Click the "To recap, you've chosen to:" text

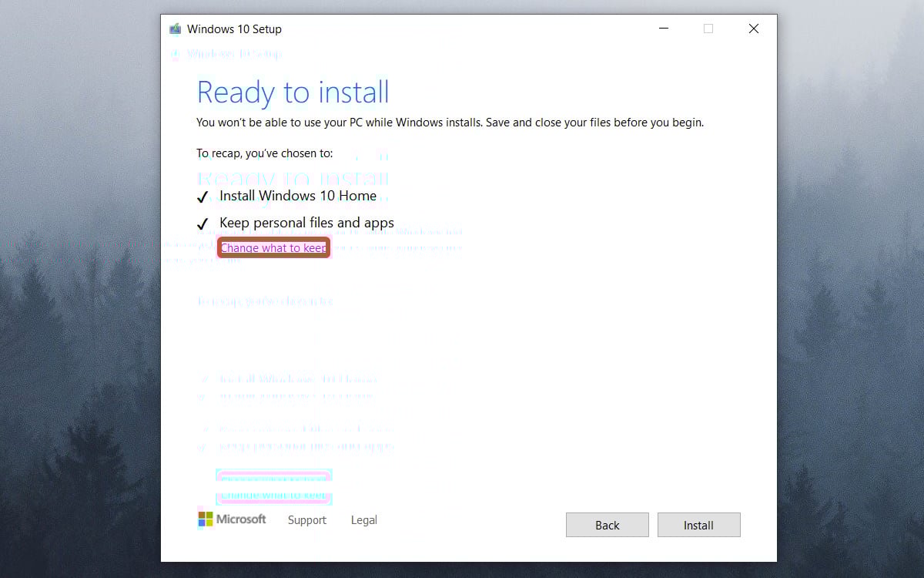(x=265, y=153)
